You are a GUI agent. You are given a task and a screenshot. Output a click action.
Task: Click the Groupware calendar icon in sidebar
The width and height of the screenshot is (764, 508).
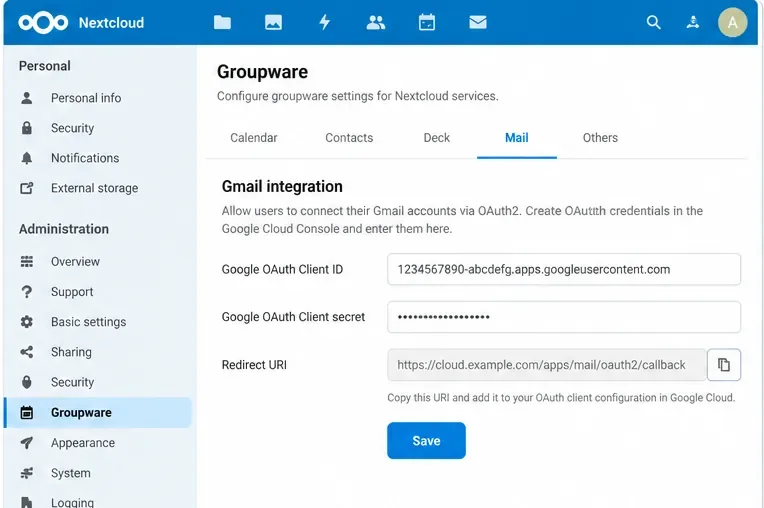27,413
